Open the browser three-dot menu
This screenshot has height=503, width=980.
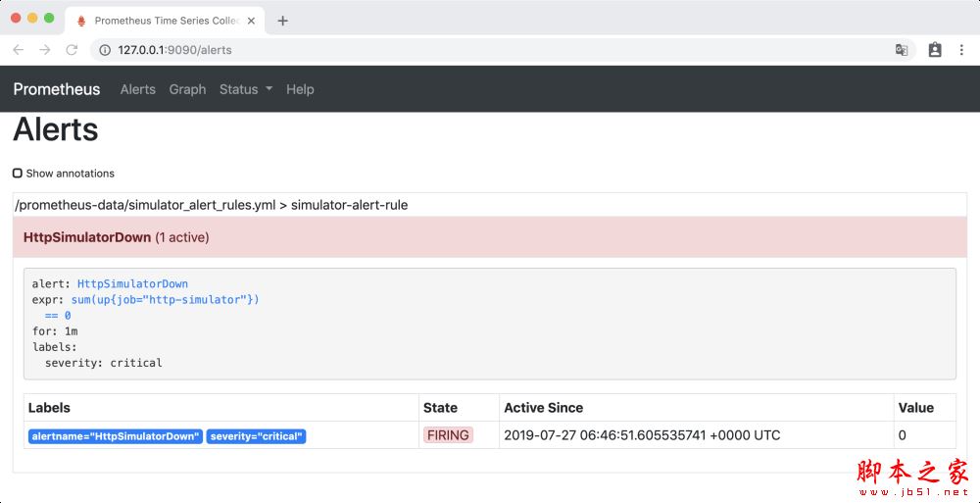pyautogui.click(x=961, y=50)
